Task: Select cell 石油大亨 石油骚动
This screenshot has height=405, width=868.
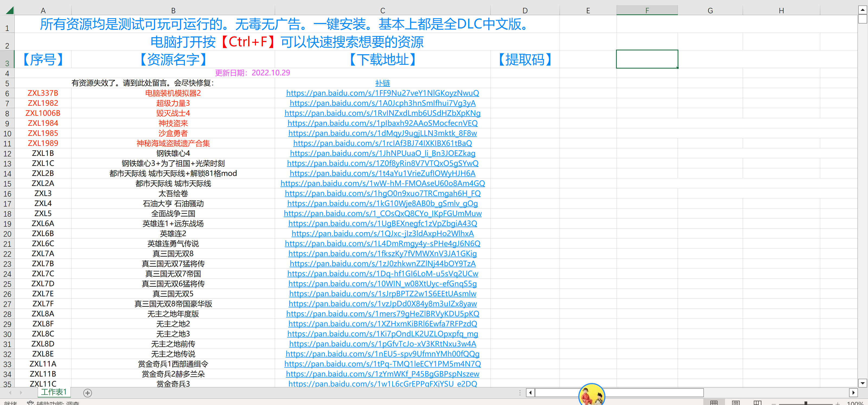Action: pyautogui.click(x=173, y=203)
